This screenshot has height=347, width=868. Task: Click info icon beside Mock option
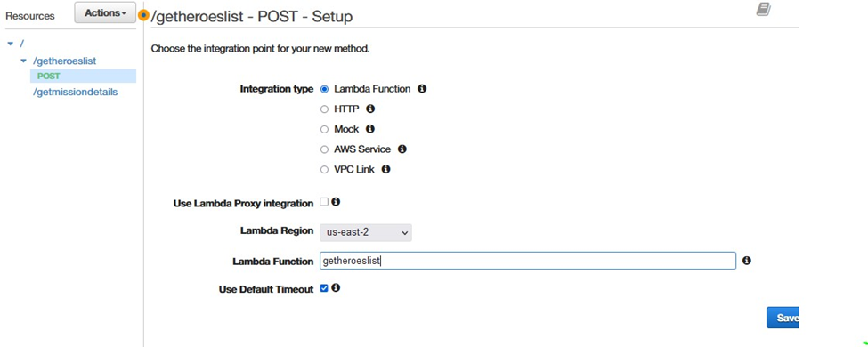[x=370, y=129]
